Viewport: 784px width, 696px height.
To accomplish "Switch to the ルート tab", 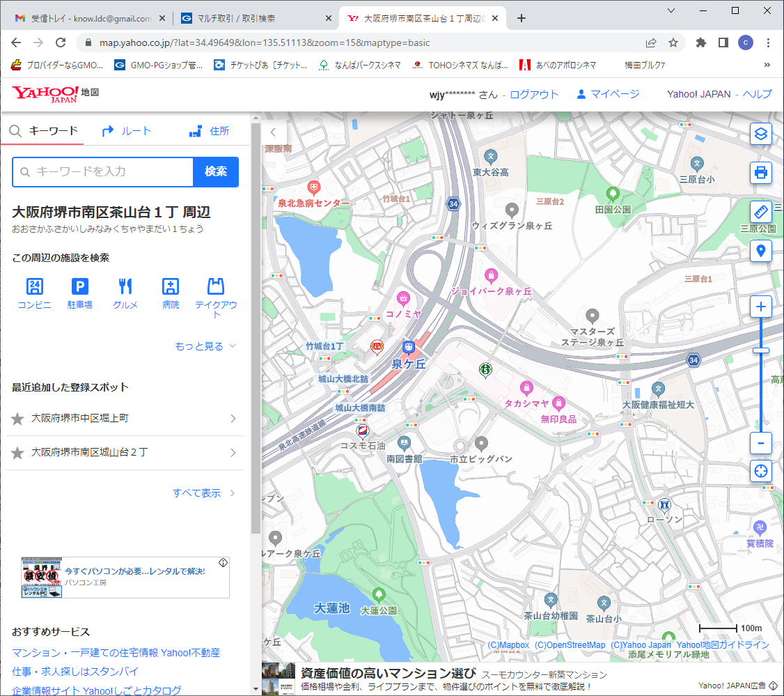I will point(127,131).
